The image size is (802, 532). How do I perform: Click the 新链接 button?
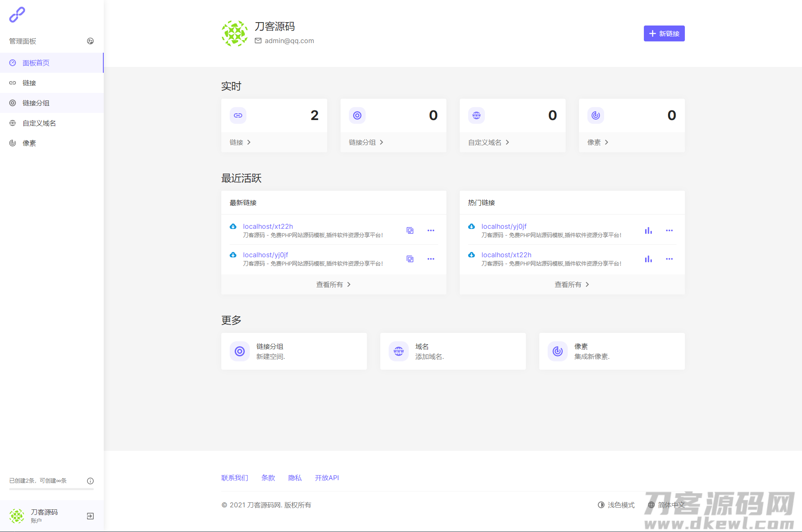664,33
